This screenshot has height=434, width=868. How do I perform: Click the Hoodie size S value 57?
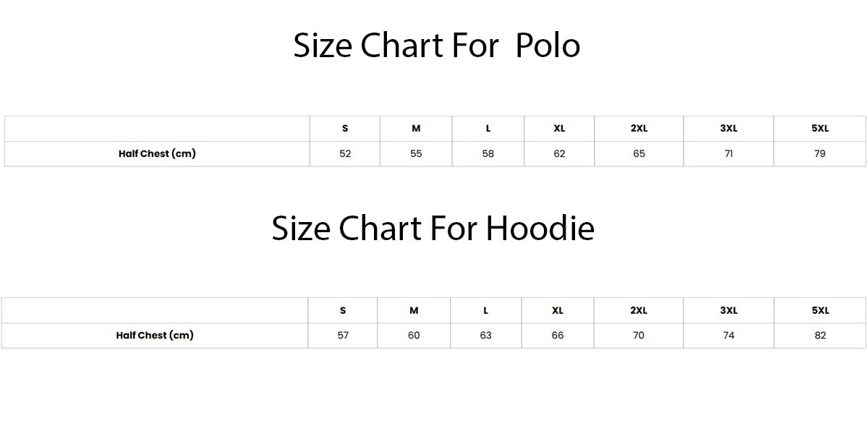[343, 336]
